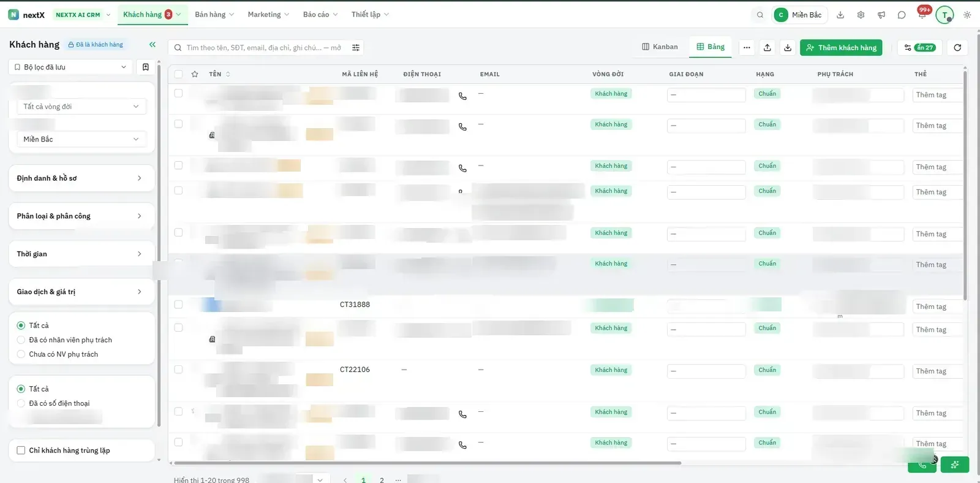Click the export upload icon above table
980x483 pixels.
tap(767, 47)
